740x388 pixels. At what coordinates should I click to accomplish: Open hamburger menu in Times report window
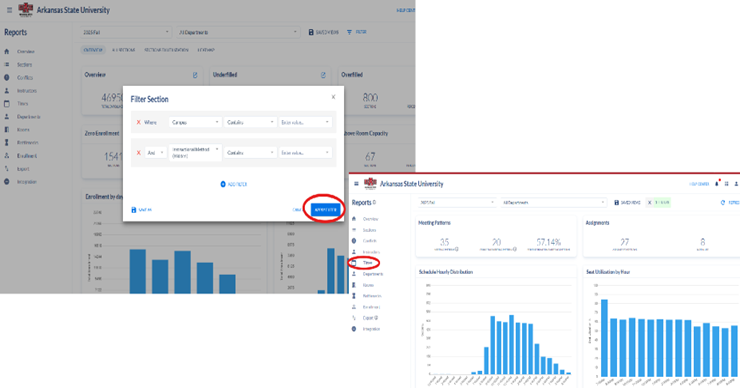click(x=356, y=184)
